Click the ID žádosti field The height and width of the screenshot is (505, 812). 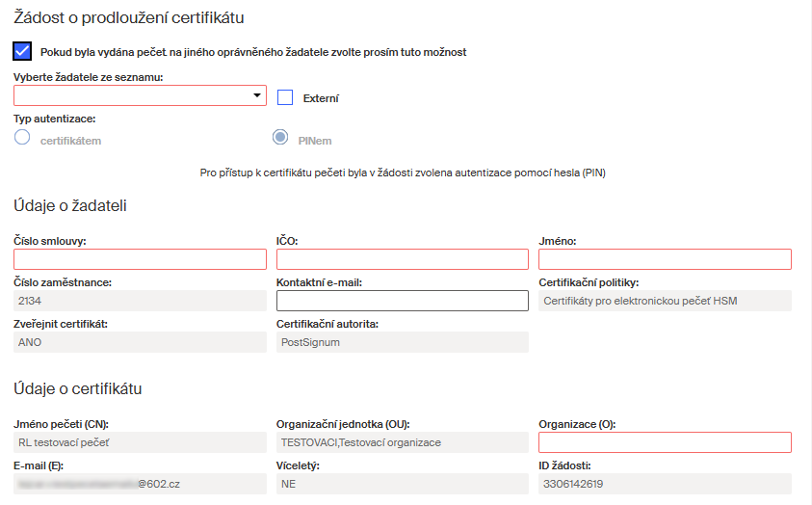point(665,484)
